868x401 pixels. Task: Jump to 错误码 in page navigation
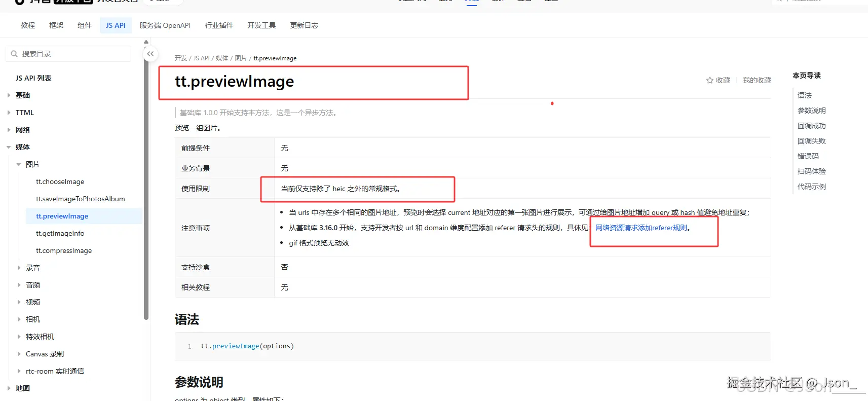pos(808,156)
